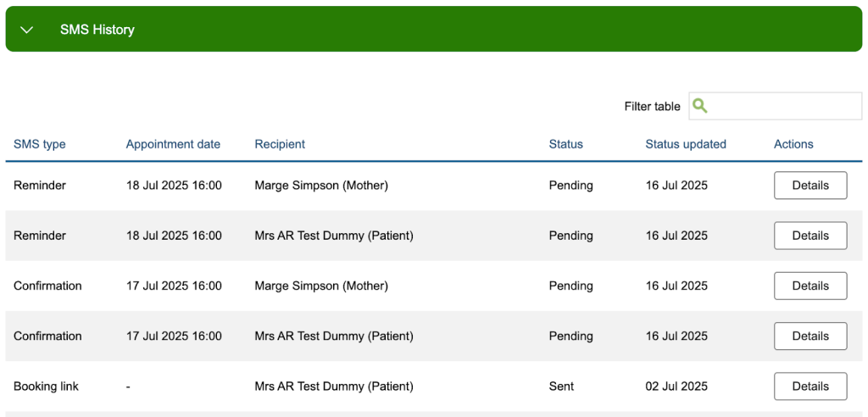Sort by SMS type column header
This screenshot has height=417, width=868.
pyautogui.click(x=40, y=144)
